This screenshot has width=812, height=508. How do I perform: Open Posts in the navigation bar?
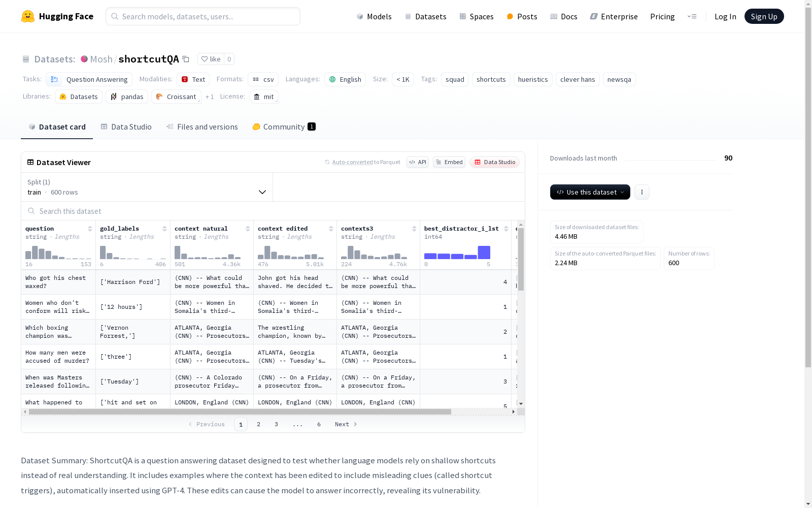(522, 16)
